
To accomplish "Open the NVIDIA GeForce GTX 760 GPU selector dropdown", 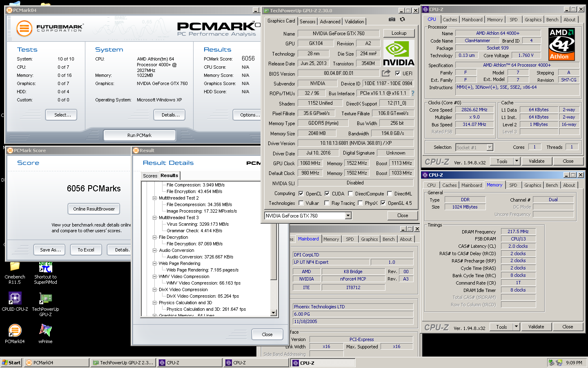I will pos(348,215).
